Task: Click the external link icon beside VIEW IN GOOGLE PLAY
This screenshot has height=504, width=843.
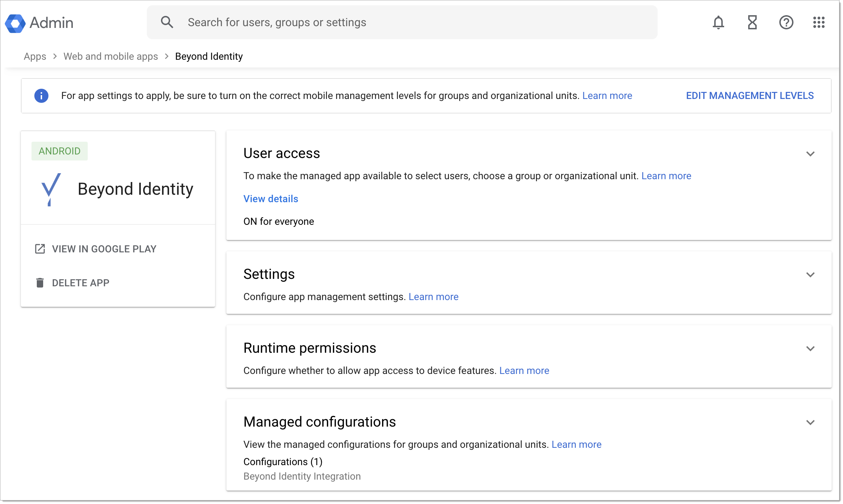Action: (40, 248)
